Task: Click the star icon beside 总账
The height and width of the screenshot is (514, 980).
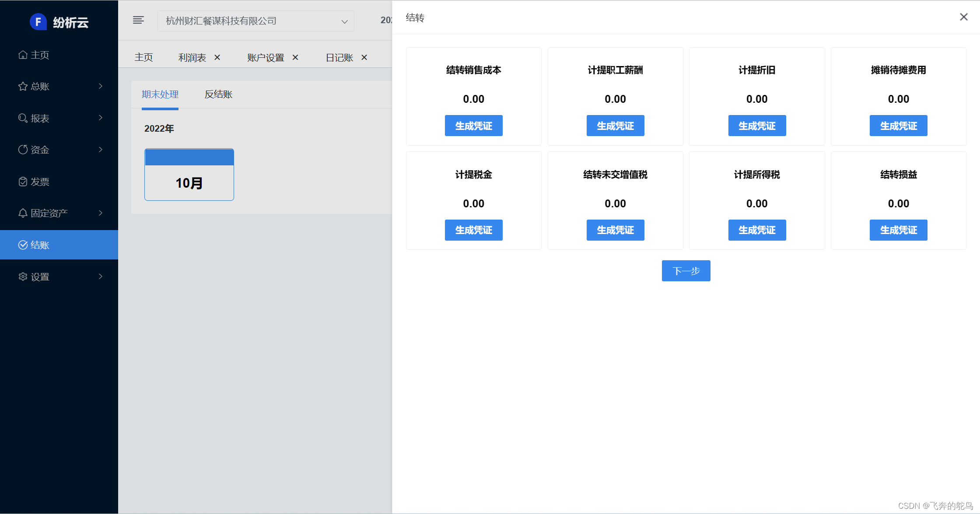Action: point(23,86)
